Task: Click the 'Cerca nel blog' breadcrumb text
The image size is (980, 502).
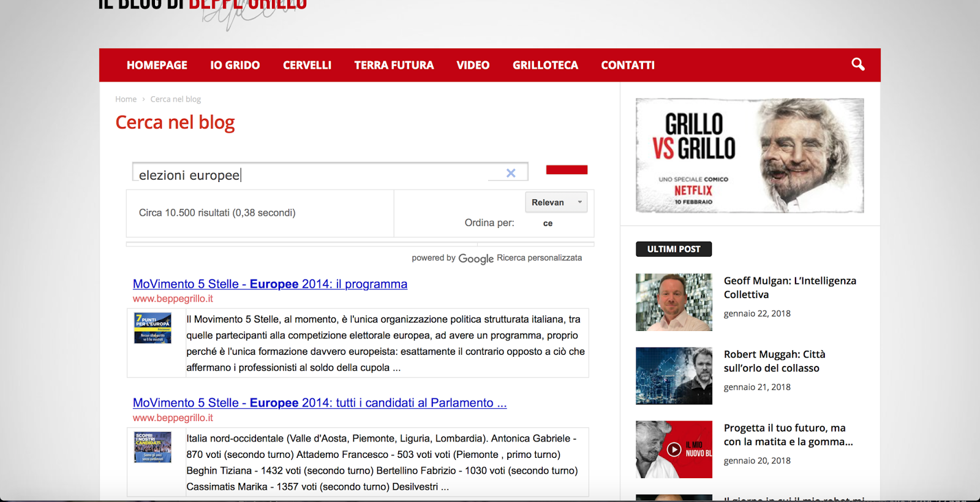Action: click(x=176, y=99)
